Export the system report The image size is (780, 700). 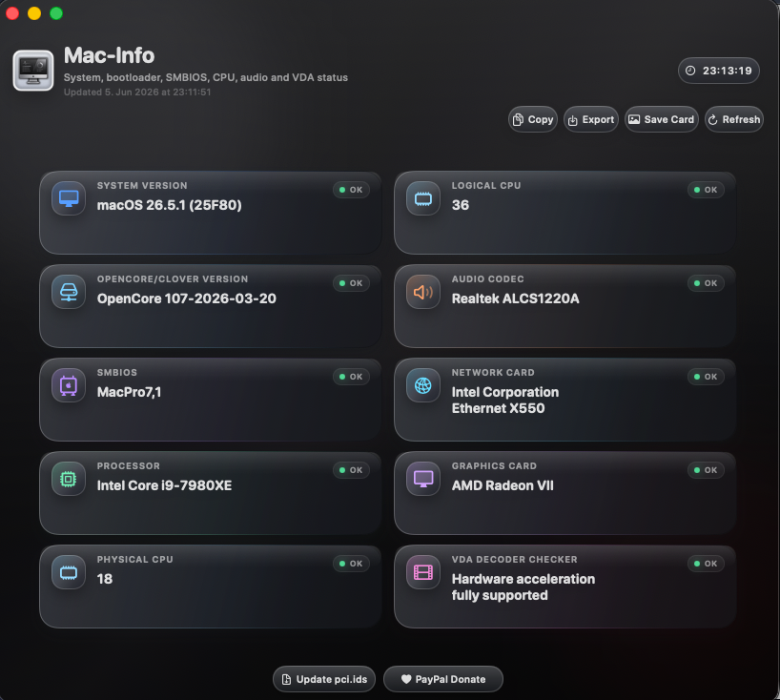point(591,119)
